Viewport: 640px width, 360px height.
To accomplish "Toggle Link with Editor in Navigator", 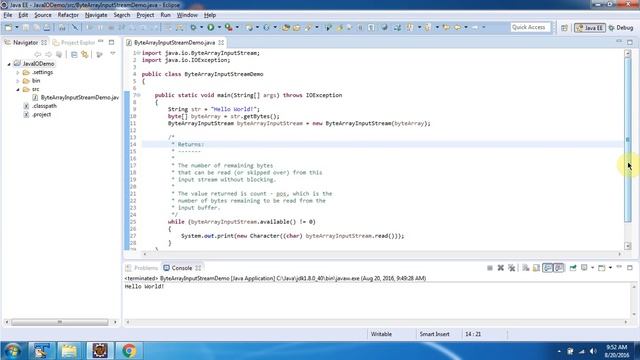I will point(85,54).
